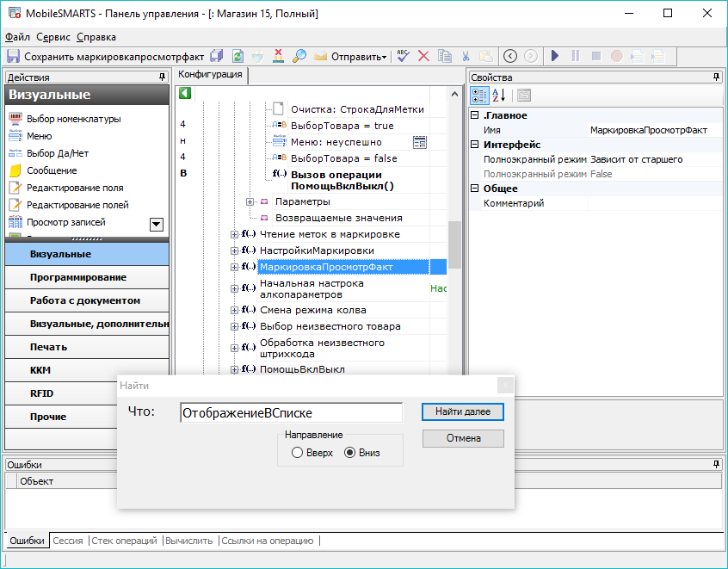Expand the Параметры node
The image size is (728, 569).
(x=250, y=201)
